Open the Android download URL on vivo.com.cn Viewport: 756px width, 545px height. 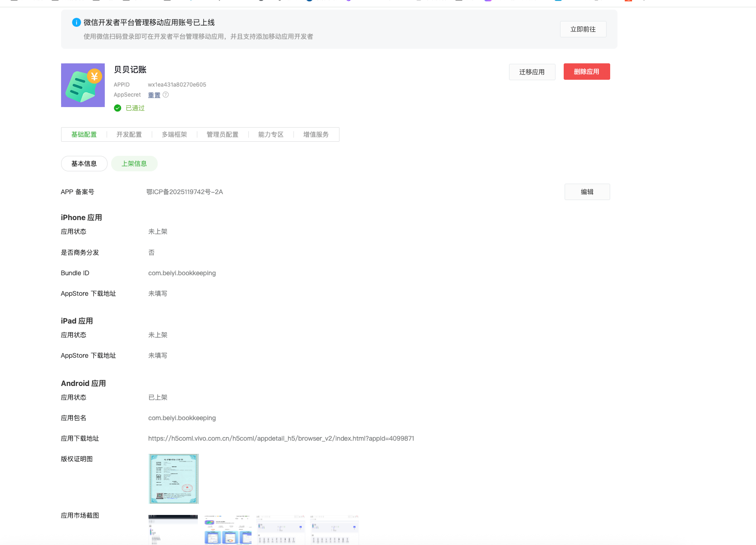(x=281, y=438)
